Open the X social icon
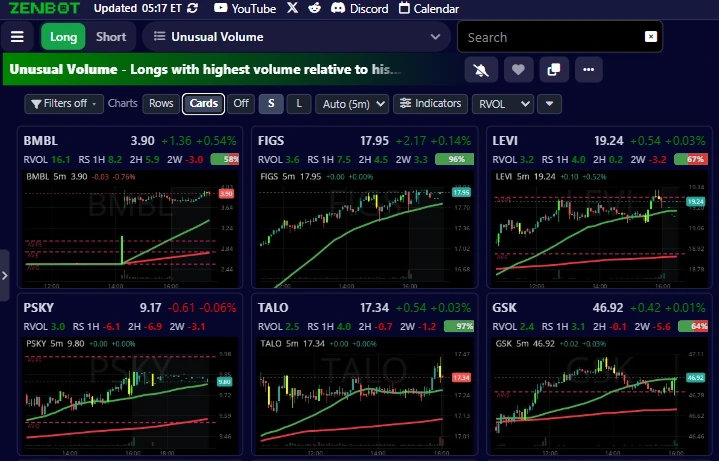The image size is (719, 461). tap(292, 8)
